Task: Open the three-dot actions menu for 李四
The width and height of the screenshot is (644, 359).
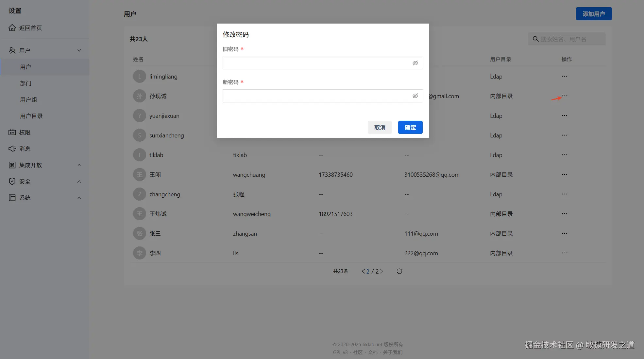Action: (x=564, y=253)
